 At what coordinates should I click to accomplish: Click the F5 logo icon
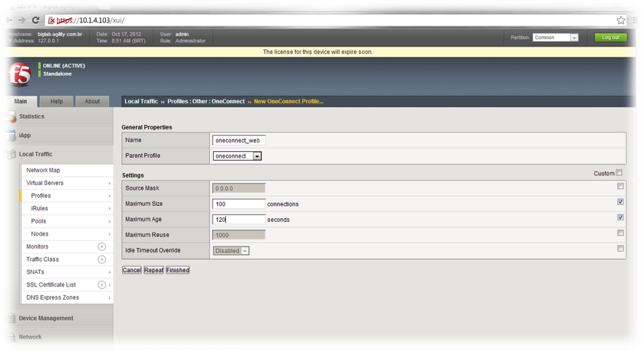(19, 74)
